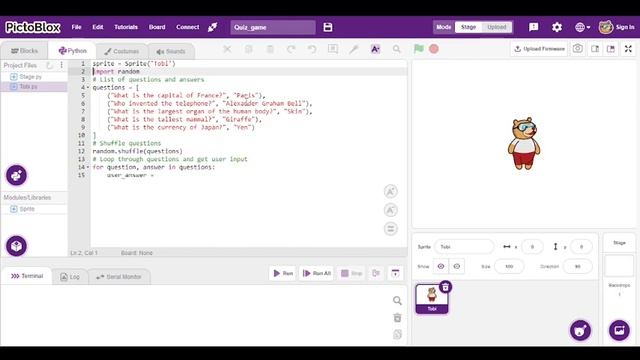The image size is (640, 360).
Task: Show the sprite with eye icon
Action: pyautogui.click(x=441, y=266)
